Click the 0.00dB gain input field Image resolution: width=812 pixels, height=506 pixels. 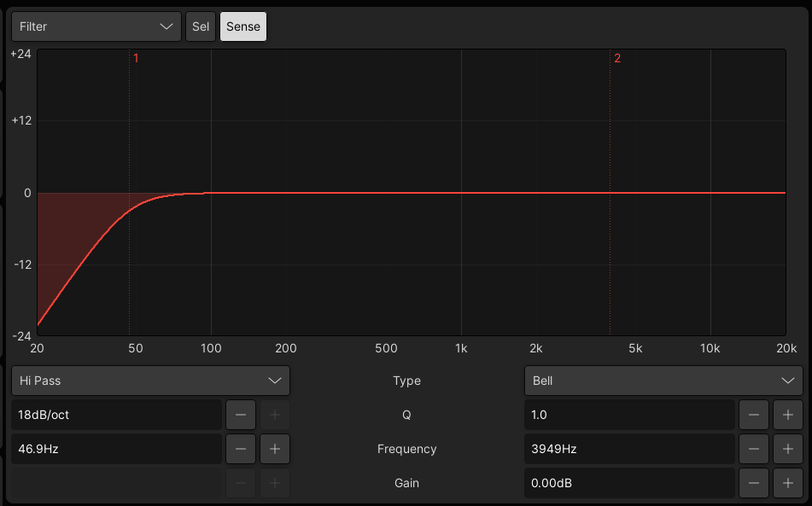click(628, 483)
